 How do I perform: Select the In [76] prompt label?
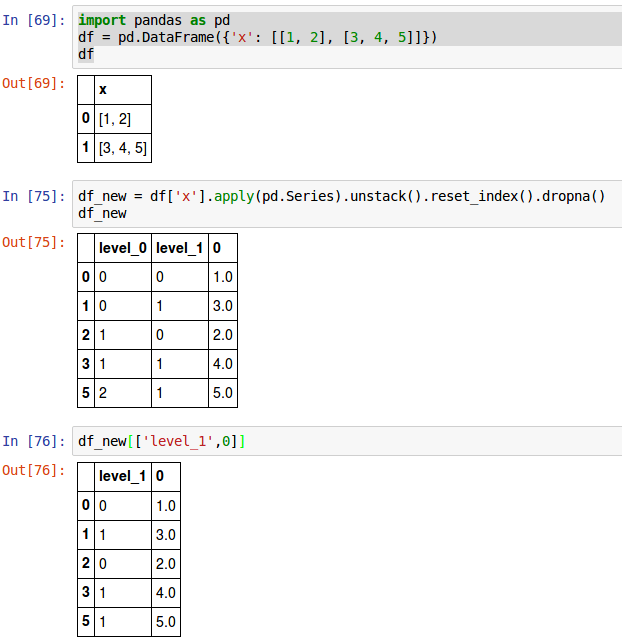(34, 441)
